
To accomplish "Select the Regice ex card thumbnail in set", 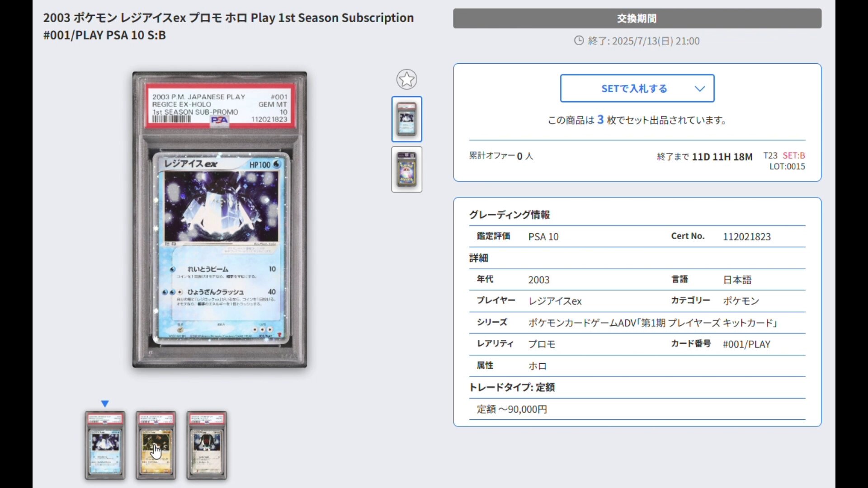I will [x=105, y=445].
